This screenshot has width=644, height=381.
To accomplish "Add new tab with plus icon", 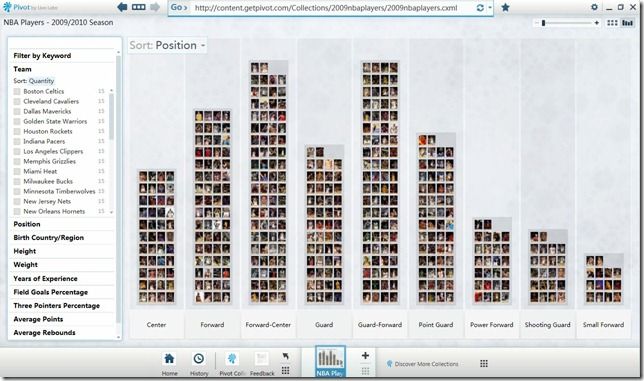I will pyautogui.click(x=365, y=356).
